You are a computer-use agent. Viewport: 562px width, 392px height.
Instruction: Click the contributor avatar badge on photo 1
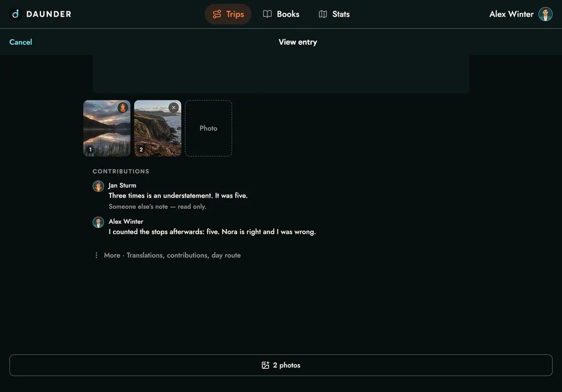[123, 107]
